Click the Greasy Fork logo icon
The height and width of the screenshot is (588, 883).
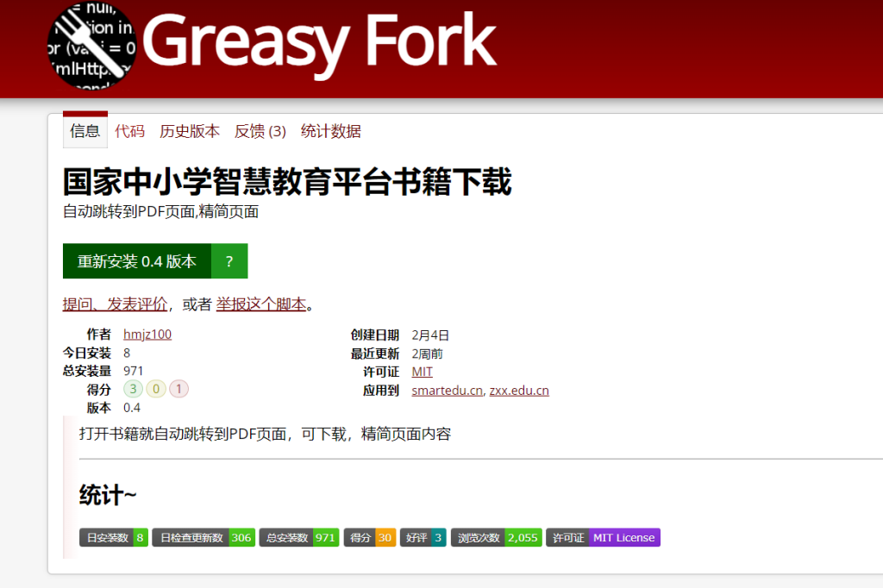click(x=91, y=47)
